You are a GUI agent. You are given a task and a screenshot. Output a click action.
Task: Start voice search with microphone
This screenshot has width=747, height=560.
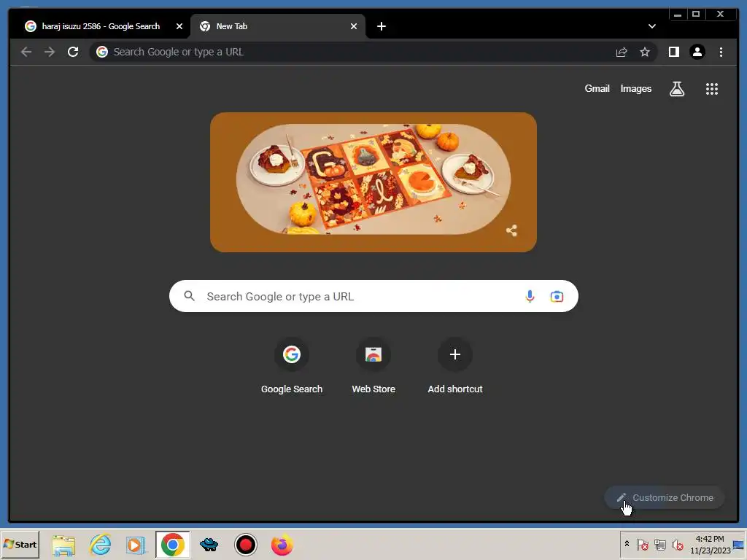tap(530, 296)
